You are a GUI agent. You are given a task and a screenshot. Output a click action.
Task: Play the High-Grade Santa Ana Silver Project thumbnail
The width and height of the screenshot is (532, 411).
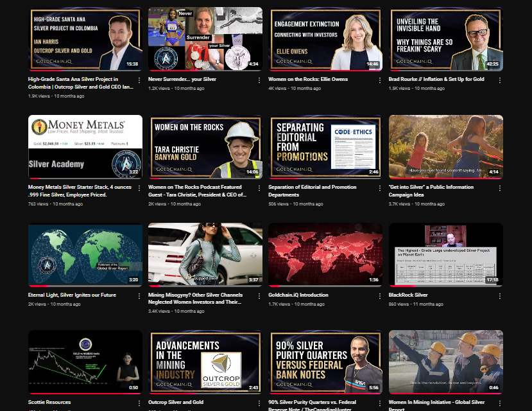coord(85,39)
